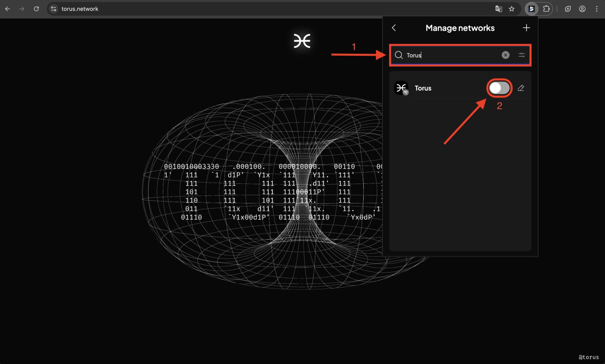Image resolution: width=605 pixels, height=364 pixels.
Task: Enable the Torus network toggle
Action: (499, 88)
